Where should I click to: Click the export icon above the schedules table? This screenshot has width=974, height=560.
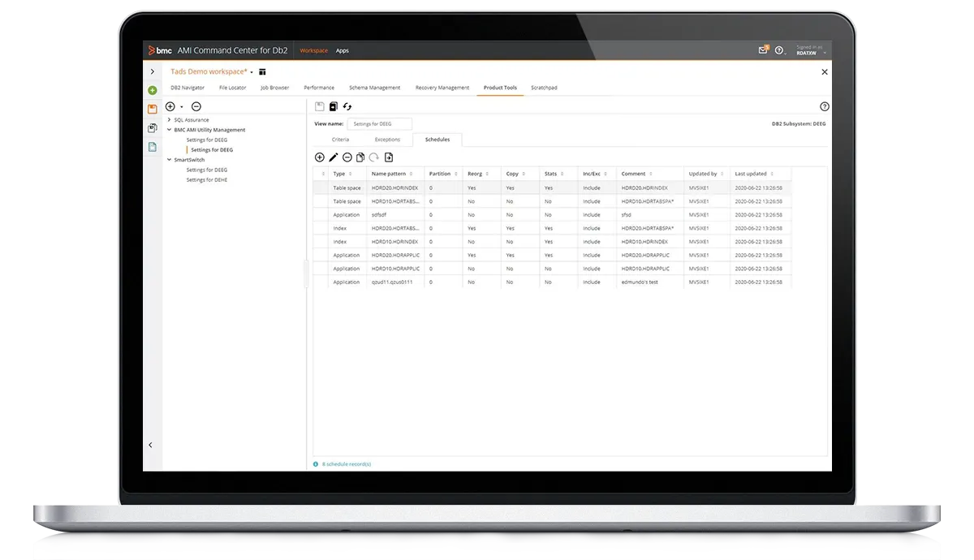[x=389, y=157]
